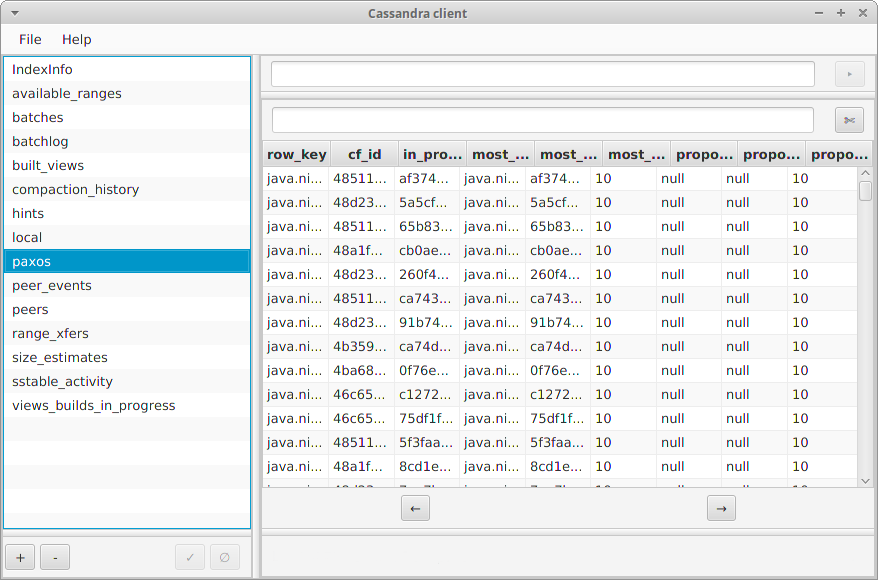Click cell af374... in in_pro column

tap(427, 179)
